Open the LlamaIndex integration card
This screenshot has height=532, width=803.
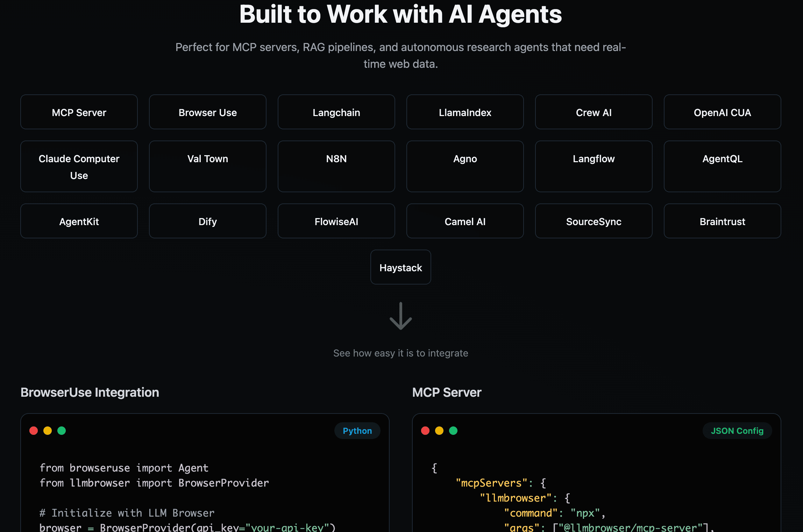[465, 112]
